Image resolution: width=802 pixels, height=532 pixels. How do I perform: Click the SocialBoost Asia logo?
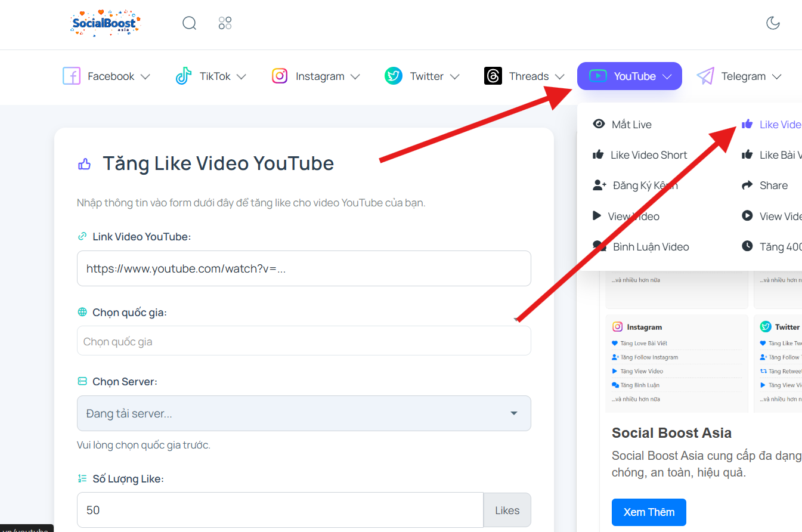click(105, 23)
